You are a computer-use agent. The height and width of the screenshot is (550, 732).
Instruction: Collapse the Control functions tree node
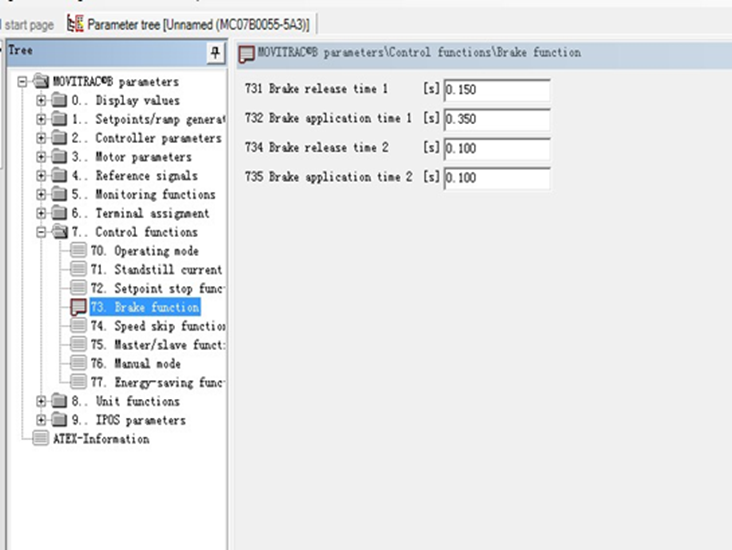(x=41, y=232)
